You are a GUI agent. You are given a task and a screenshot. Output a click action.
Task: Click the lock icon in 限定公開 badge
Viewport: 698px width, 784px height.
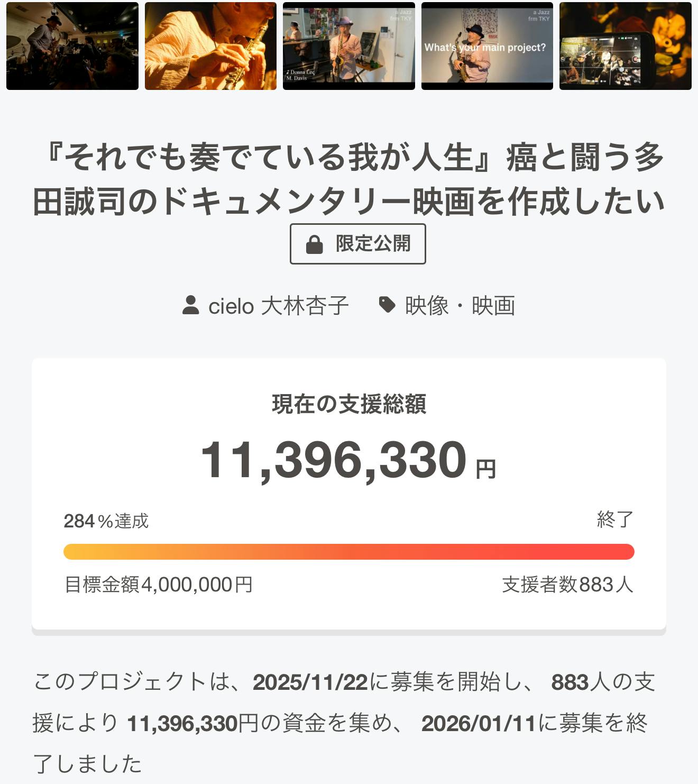pyautogui.click(x=314, y=244)
